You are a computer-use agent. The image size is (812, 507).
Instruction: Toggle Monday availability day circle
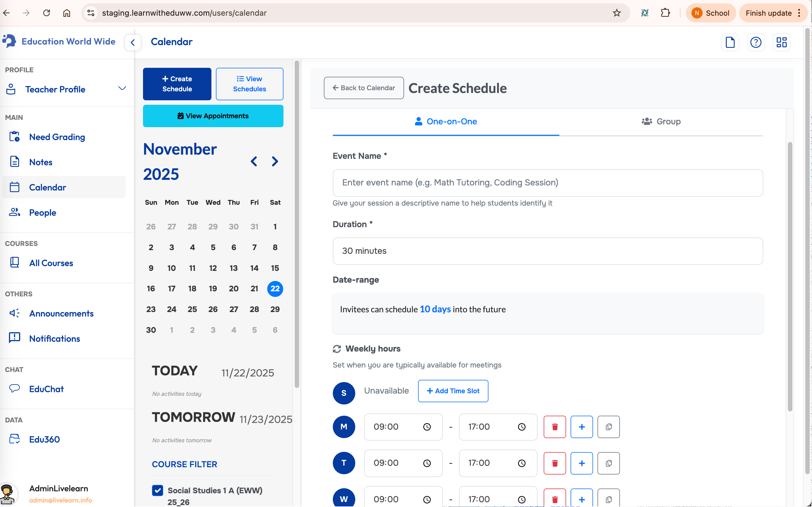pyautogui.click(x=343, y=427)
